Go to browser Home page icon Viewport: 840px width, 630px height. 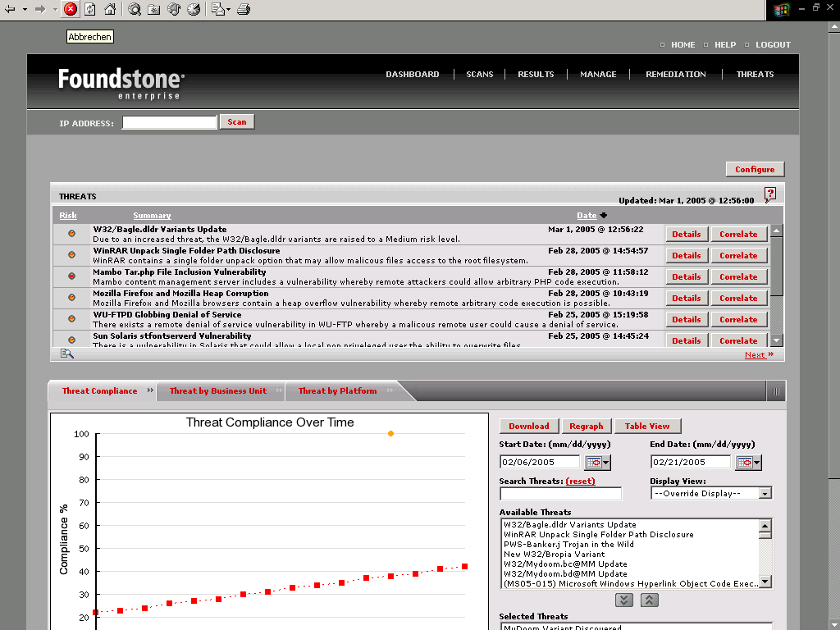coord(110,9)
